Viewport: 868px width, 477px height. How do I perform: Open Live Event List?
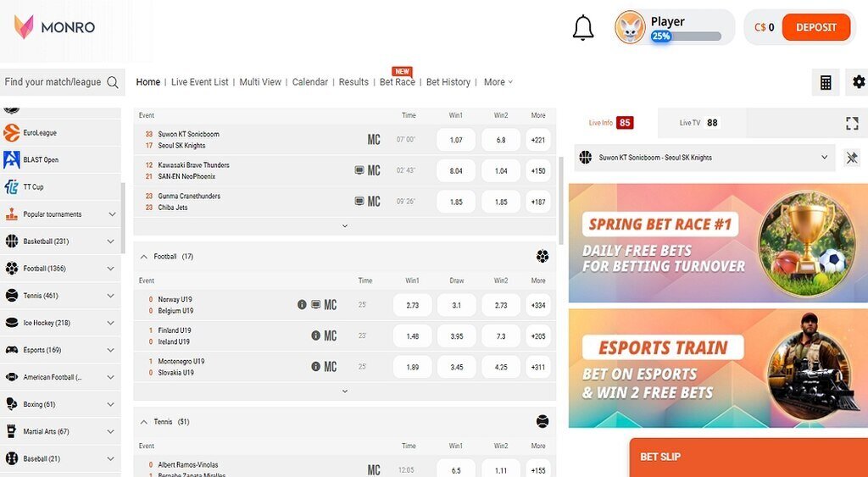coord(200,82)
